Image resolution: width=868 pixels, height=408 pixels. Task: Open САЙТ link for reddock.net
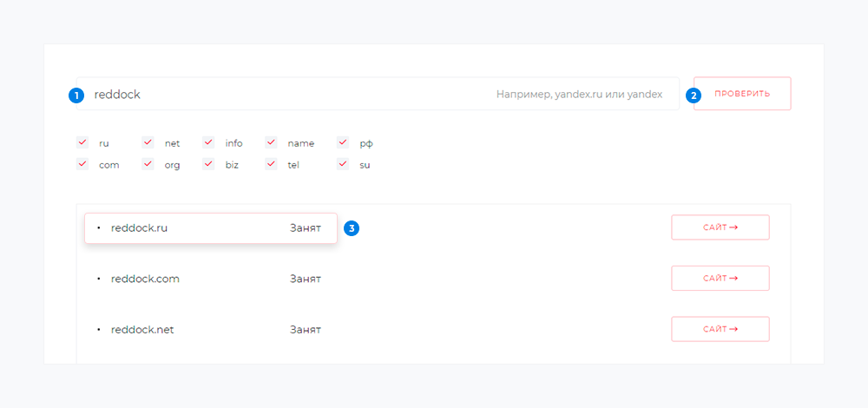[720, 329]
